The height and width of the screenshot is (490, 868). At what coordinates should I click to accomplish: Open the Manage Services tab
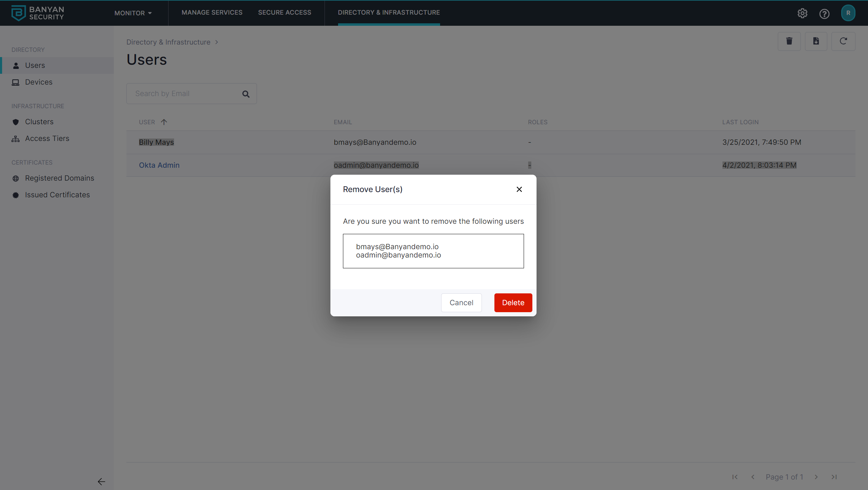pos(212,13)
